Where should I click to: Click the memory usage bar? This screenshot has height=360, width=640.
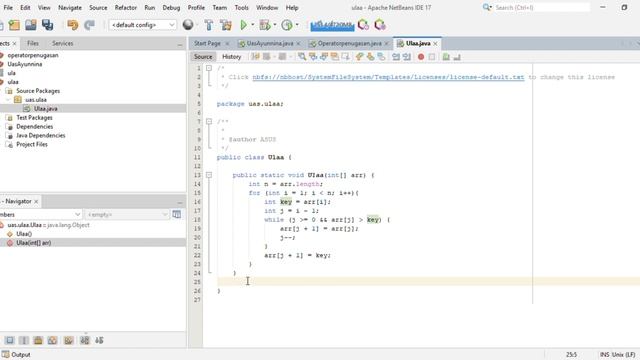[x=332, y=25]
